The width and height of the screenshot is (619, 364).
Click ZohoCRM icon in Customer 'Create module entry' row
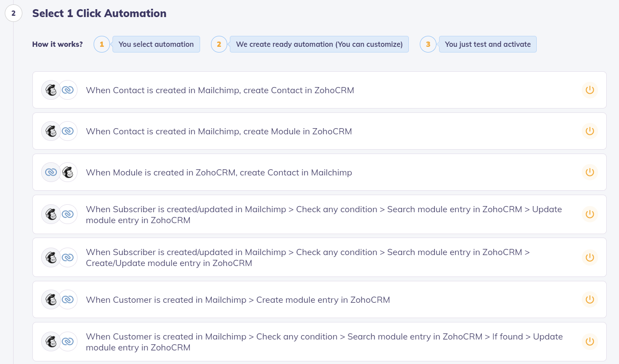pyautogui.click(x=68, y=300)
